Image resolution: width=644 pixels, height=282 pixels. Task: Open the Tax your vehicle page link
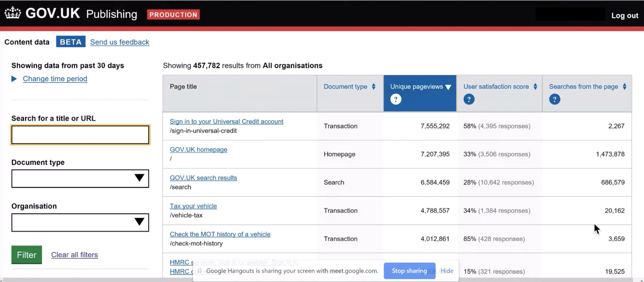(x=193, y=206)
